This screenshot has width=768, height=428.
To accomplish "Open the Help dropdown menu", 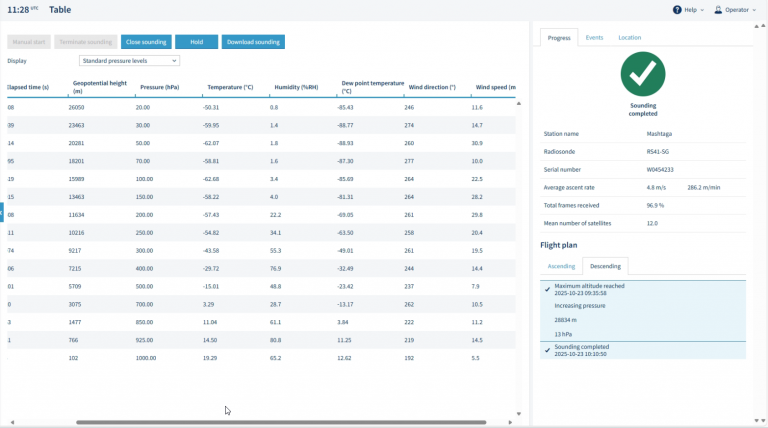I will tap(688, 10).
